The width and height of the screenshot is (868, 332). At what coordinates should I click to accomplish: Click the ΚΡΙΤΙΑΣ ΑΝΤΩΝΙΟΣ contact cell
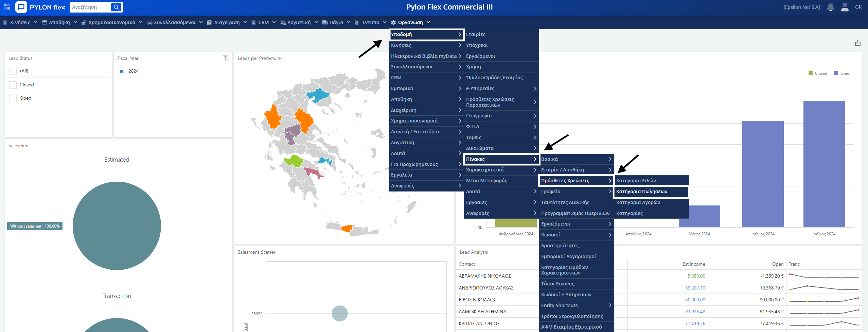click(x=479, y=323)
